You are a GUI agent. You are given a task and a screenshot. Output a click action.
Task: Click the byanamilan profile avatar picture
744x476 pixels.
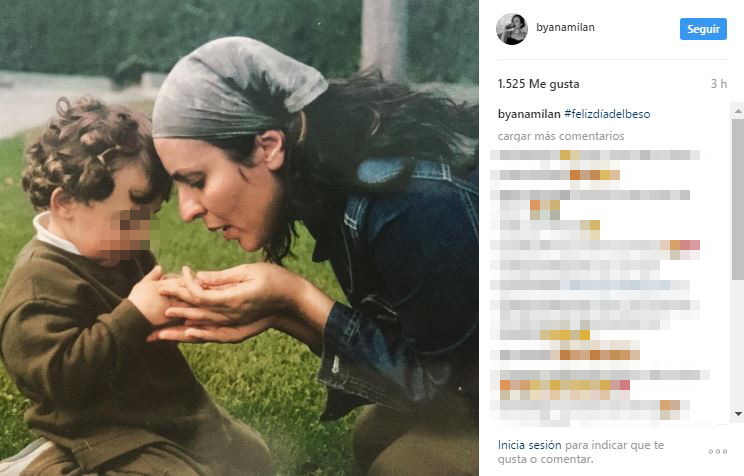tap(512, 29)
